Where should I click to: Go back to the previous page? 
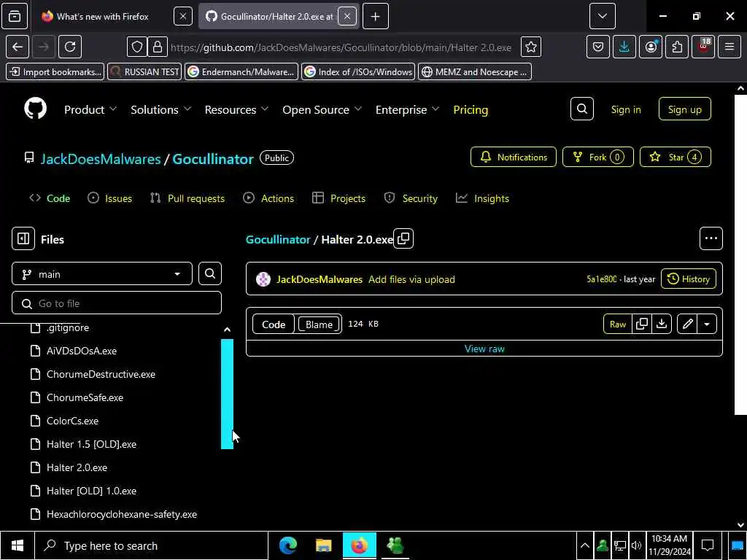point(18,47)
